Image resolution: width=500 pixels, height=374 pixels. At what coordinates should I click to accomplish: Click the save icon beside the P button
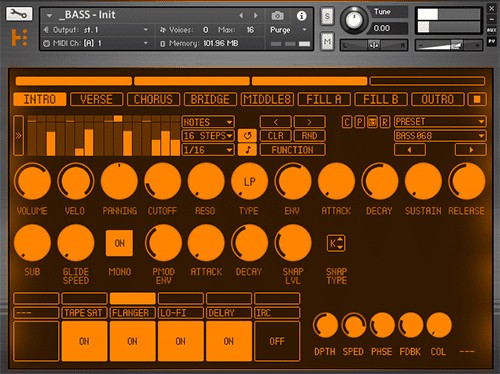click(372, 122)
